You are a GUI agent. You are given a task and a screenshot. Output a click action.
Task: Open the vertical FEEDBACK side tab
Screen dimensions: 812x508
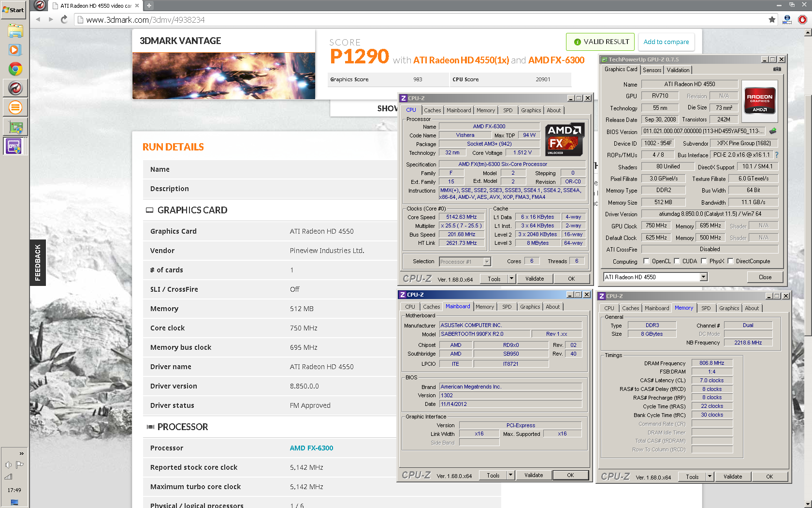click(x=38, y=262)
